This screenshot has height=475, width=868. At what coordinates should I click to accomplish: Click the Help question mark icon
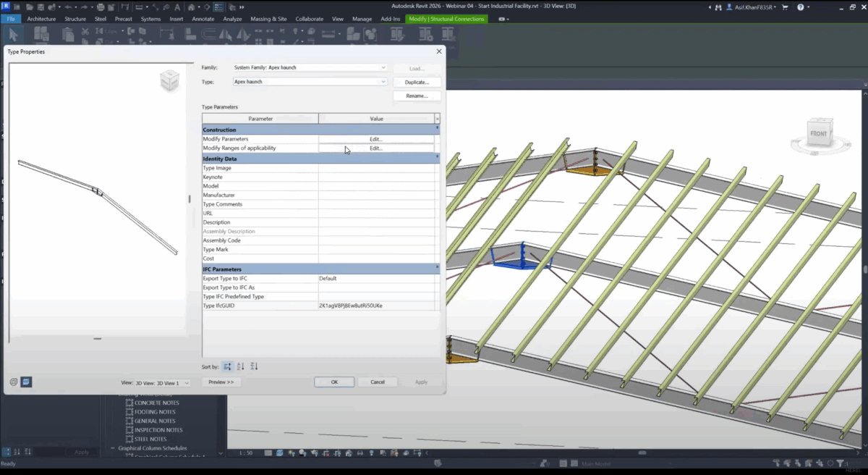[x=800, y=7]
